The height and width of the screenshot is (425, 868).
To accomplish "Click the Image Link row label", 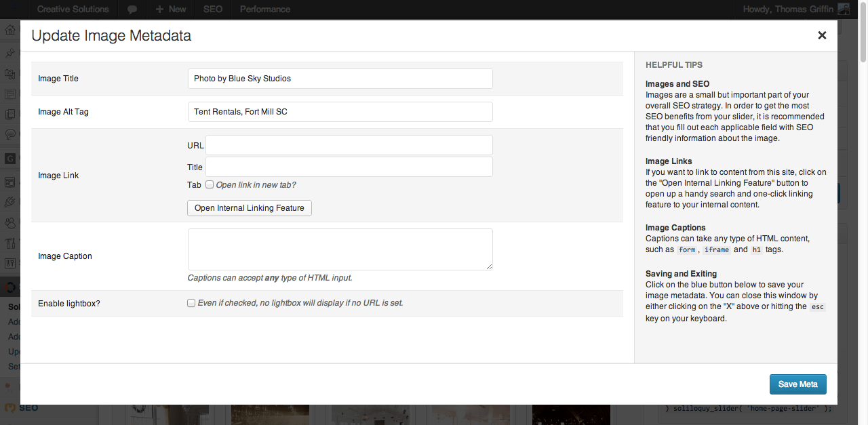I will pyautogui.click(x=58, y=176).
